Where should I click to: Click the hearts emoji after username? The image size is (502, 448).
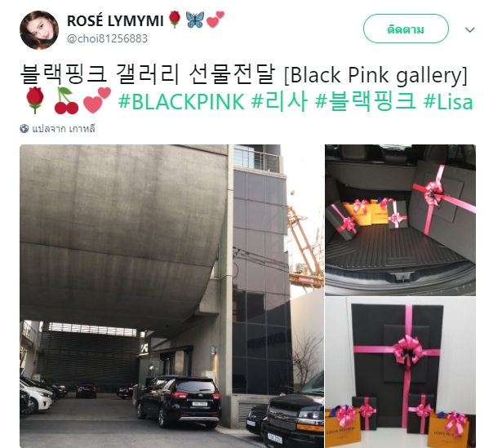tap(215, 20)
